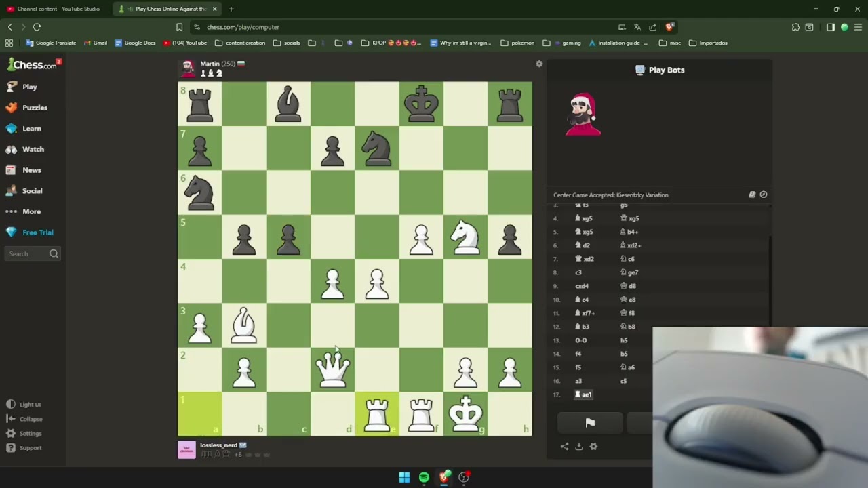Viewport: 868px width, 488px height.
Task: Open a new browser tab
Action: 231,9
